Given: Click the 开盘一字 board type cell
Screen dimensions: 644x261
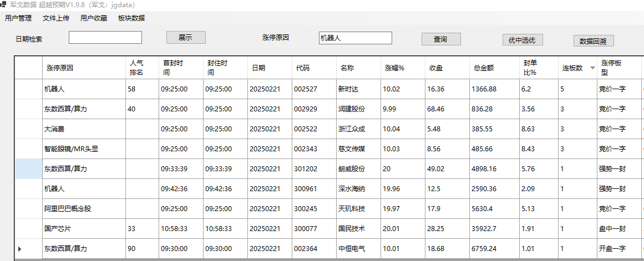Looking at the screenshot, I should [x=620, y=249].
